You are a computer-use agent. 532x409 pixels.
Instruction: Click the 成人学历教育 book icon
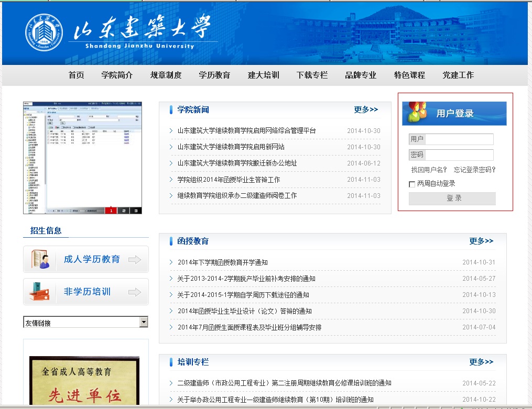[x=41, y=259]
